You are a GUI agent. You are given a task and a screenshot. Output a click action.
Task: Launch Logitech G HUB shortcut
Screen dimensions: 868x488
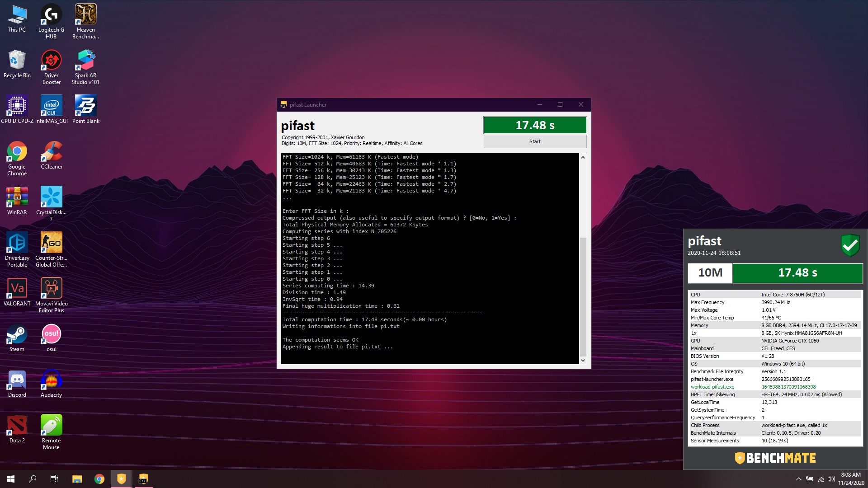(x=51, y=22)
